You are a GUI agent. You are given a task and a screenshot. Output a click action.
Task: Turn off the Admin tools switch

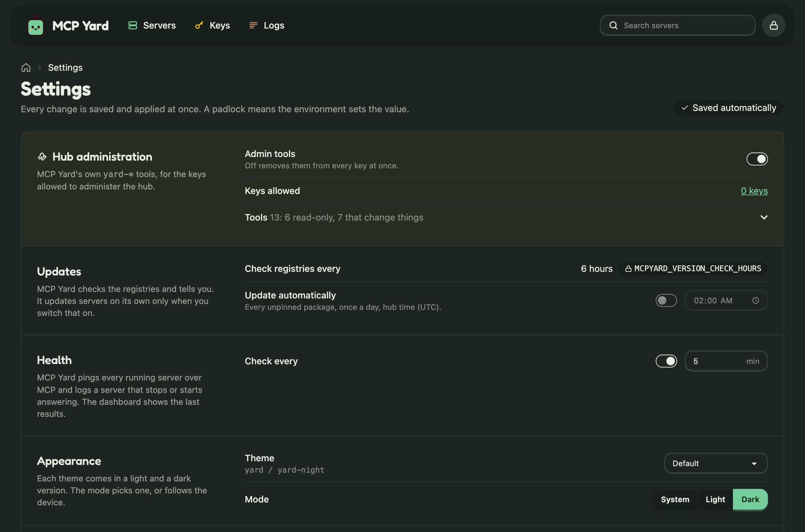tap(757, 159)
